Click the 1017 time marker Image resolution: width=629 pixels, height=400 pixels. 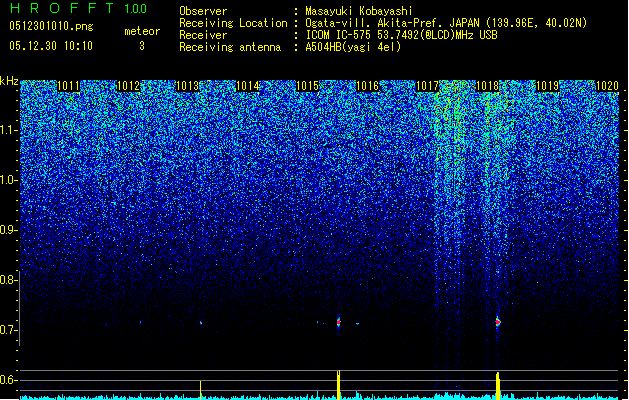click(x=428, y=86)
